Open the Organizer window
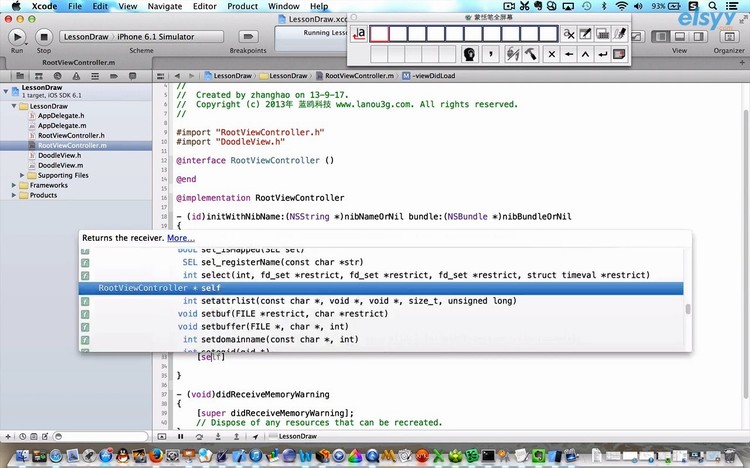Screen dimensions: 750x468 click(x=729, y=37)
